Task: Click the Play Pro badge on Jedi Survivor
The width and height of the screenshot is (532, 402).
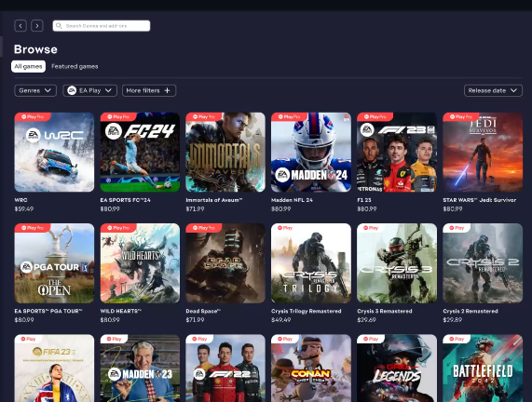Action: point(461,116)
